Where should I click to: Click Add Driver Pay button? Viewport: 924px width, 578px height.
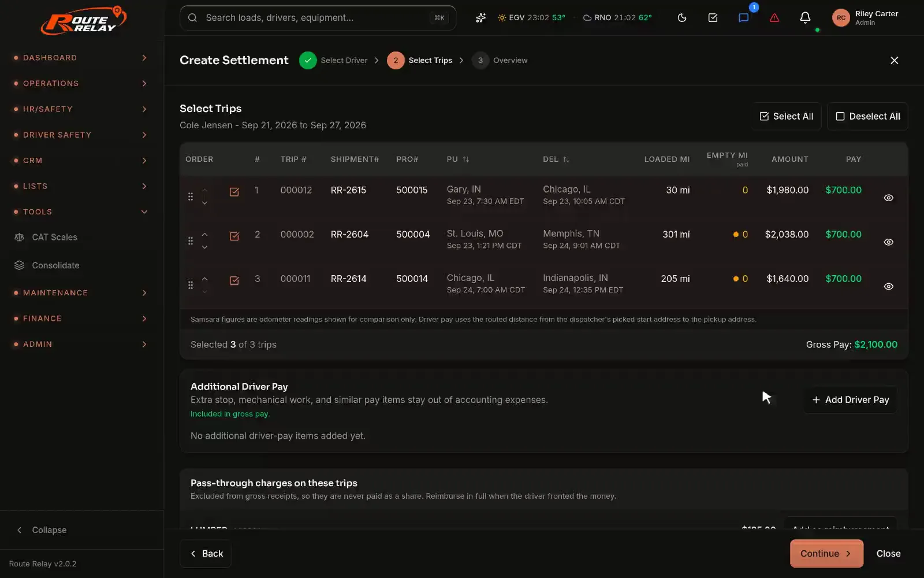[x=850, y=400]
